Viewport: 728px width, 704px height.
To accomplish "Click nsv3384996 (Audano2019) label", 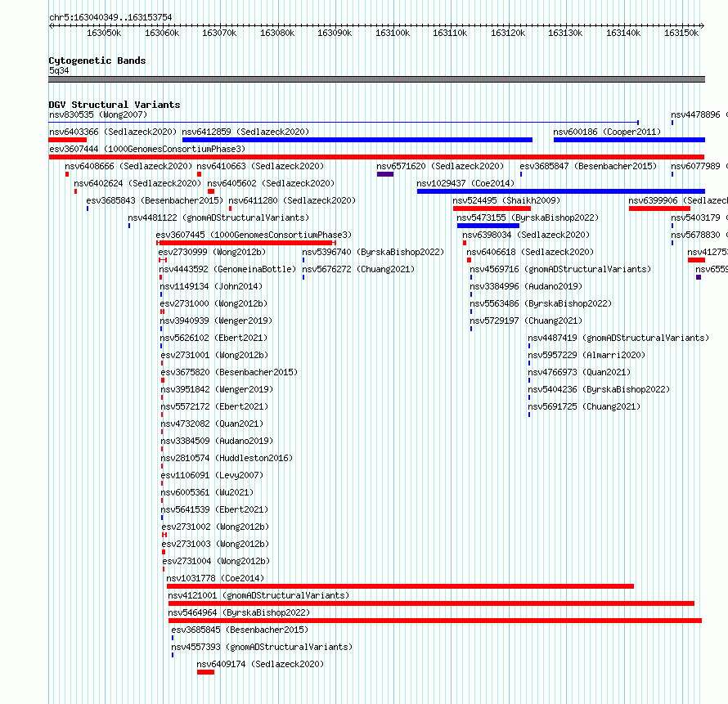I will [526, 286].
